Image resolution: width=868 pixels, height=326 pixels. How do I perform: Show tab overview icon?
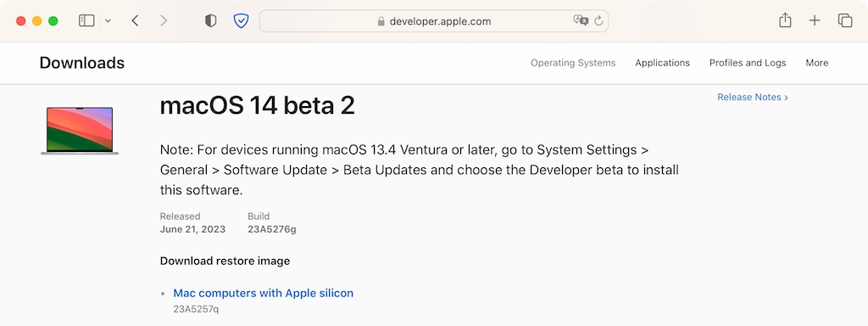[845, 21]
